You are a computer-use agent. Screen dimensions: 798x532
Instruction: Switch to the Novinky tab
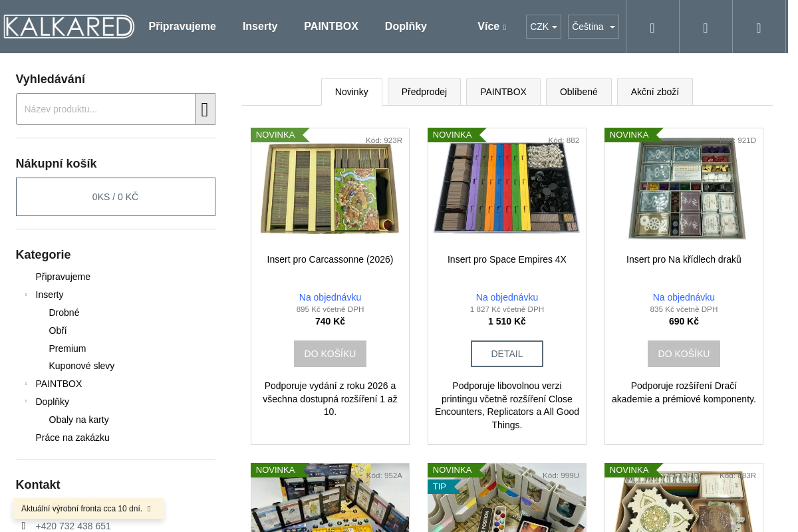coord(352,92)
